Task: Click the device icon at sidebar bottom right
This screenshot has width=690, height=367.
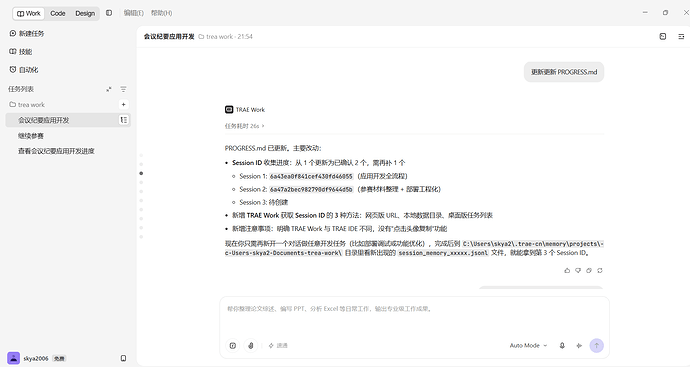Action: [x=124, y=358]
